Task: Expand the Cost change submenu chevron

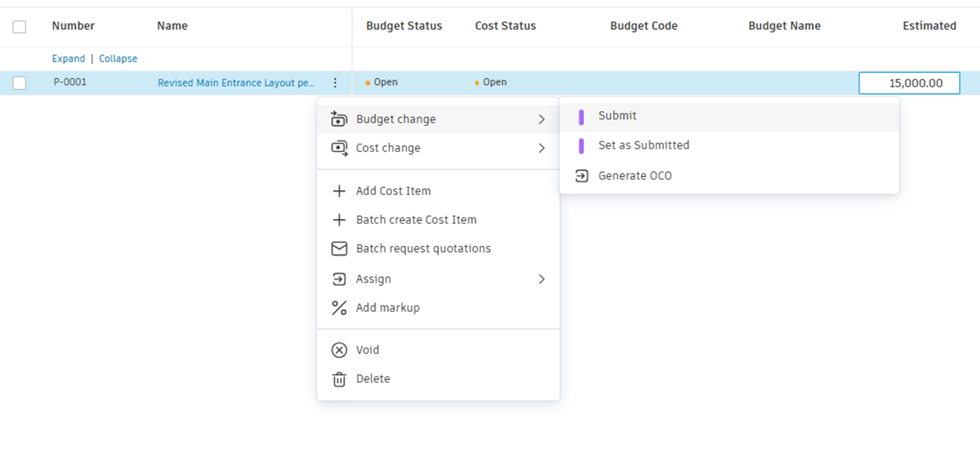Action: [542, 148]
